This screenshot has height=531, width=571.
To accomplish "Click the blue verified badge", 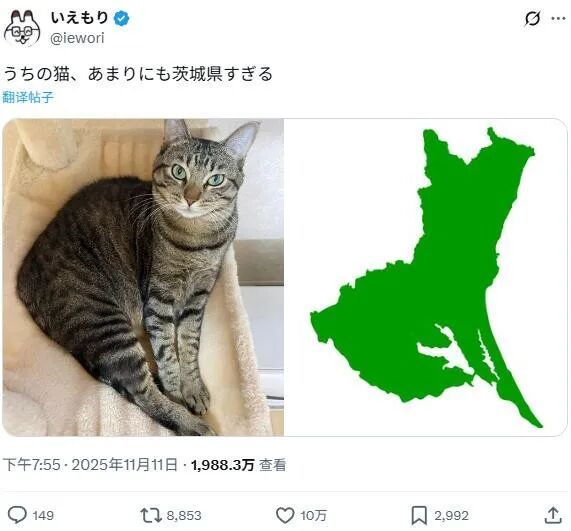I will click(x=121, y=18).
